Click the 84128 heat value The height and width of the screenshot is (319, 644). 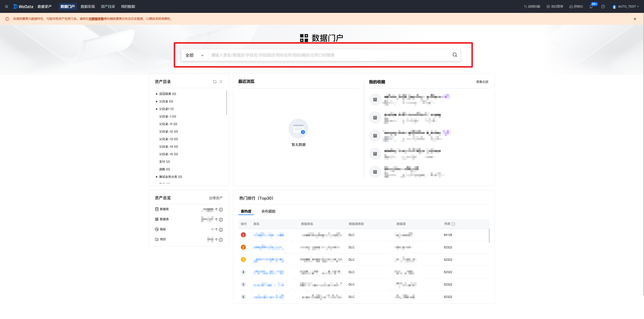point(448,235)
